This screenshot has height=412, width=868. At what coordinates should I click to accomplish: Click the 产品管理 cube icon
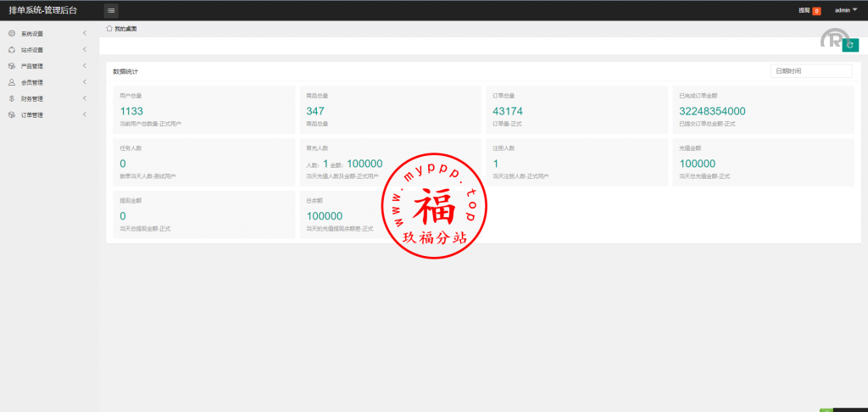11,66
